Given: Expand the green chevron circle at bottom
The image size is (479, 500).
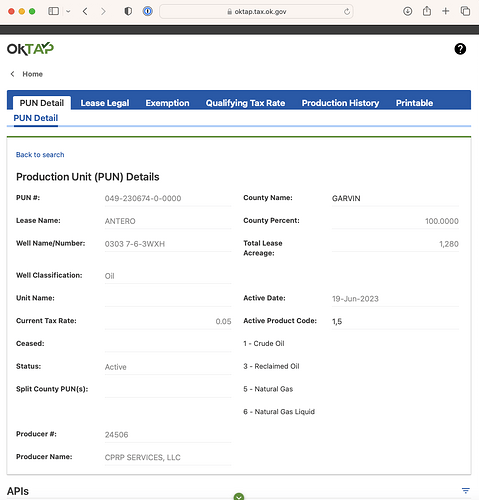Looking at the screenshot, I should pyautogui.click(x=239, y=497).
